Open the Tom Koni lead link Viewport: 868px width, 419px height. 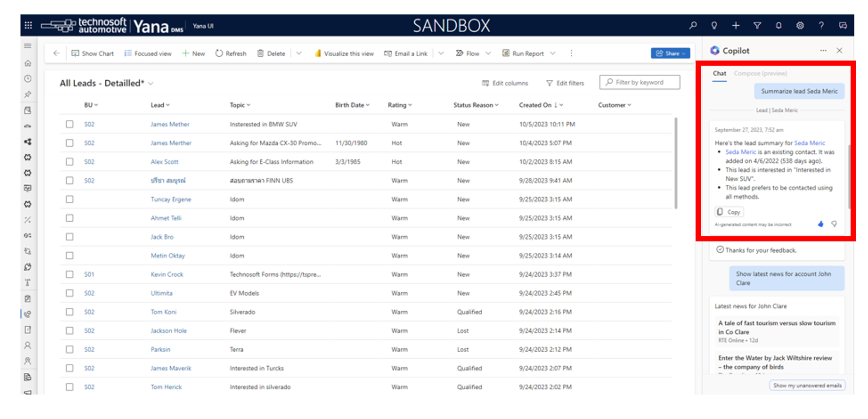[163, 312]
